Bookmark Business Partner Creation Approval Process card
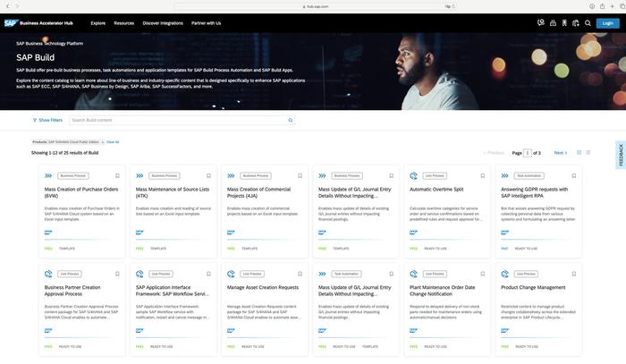 (x=117, y=274)
